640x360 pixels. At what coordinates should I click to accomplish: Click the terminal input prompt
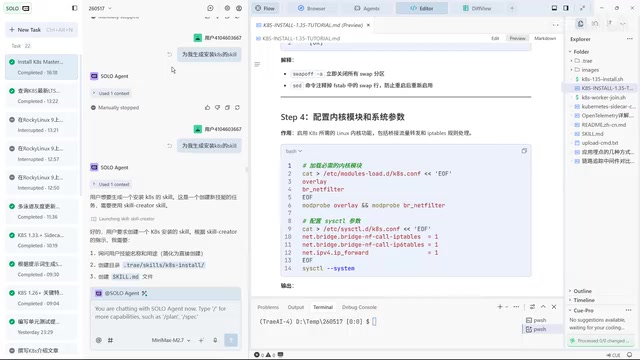coord(374,322)
